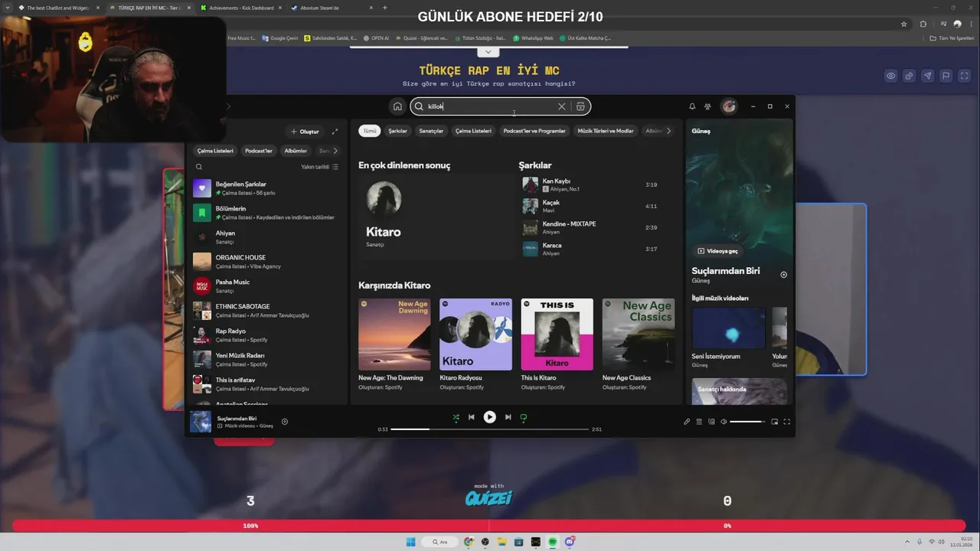Screen dimensions: 980x551
Task: Click the flag icon on Quizei page
Action: point(946,76)
